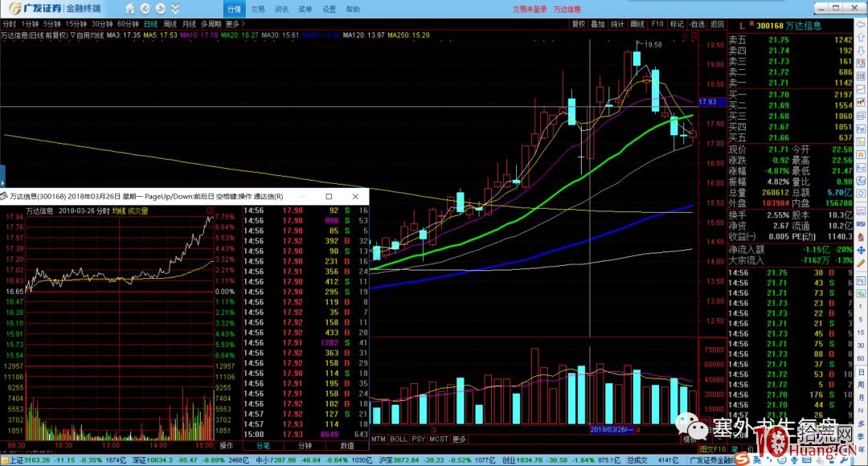Click the Fiz sidebar icon
The image size is (868, 466).
[862, 168]
